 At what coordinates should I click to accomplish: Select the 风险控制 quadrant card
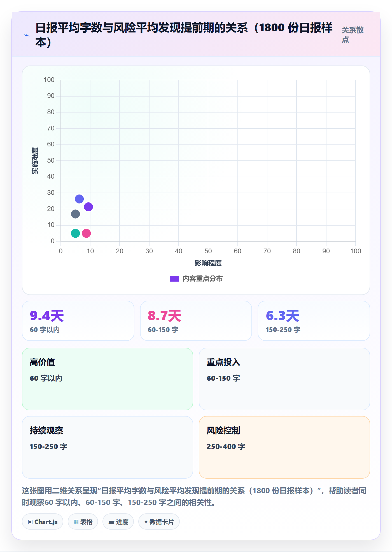[284, 447]
